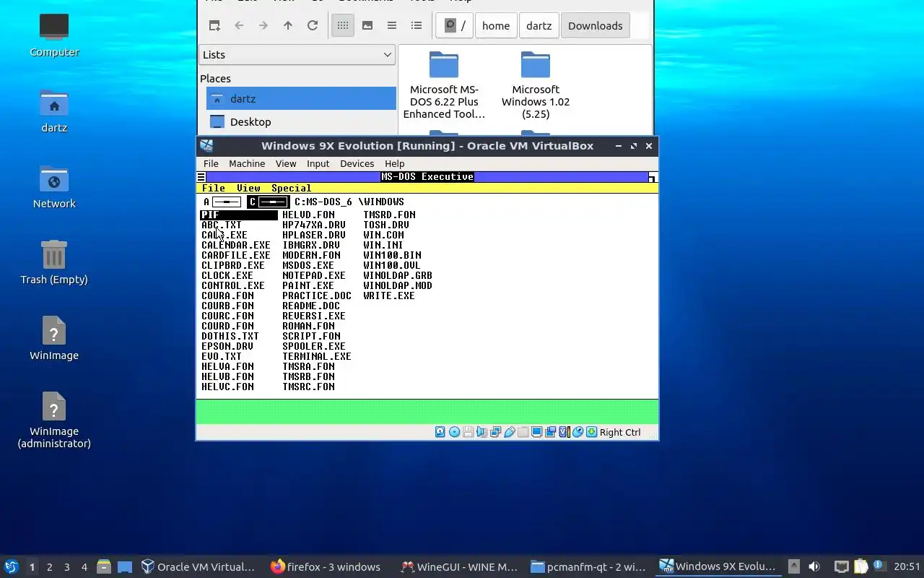Click the mouse integration icon in VirtualBox status bar

(x=577, y=432)
